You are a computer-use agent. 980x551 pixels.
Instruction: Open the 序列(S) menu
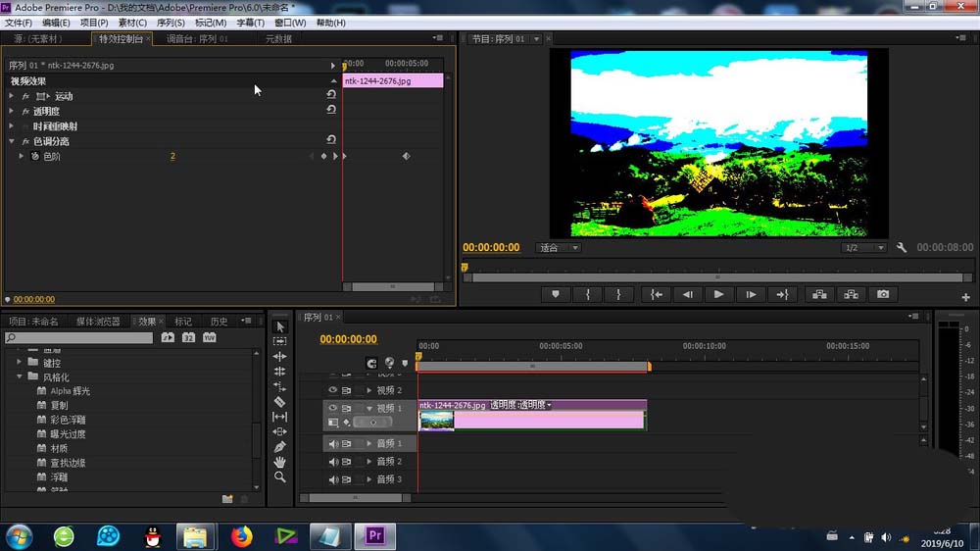point(170,23)
